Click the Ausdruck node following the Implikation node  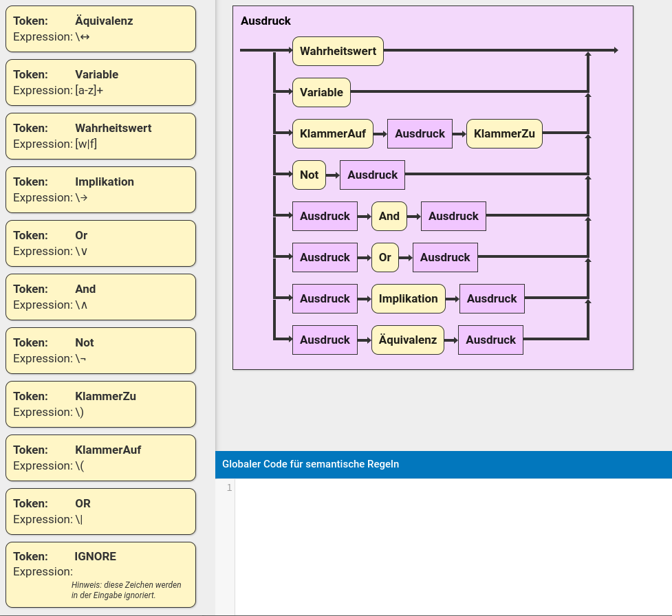pyautogui.click(x=492, y=298)
